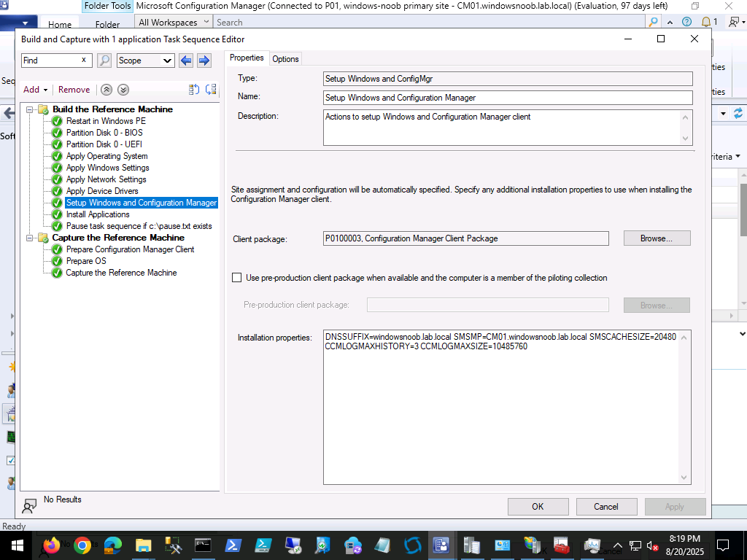Screen dimensions: 747x560
Task: Show hidden system tray icons chevron
Action: [x=617, y=545]
